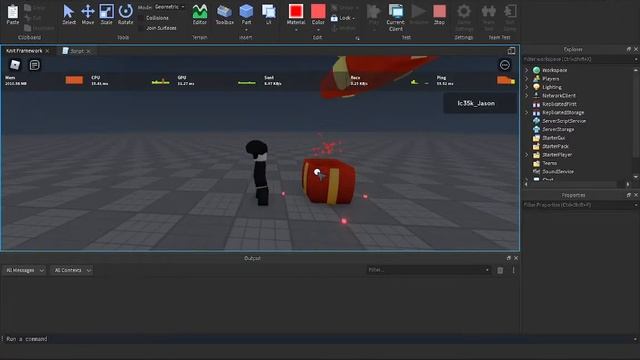Select StarterGui in Explorer
Viewport: 640px width, 360px height.
coord(553,138)
